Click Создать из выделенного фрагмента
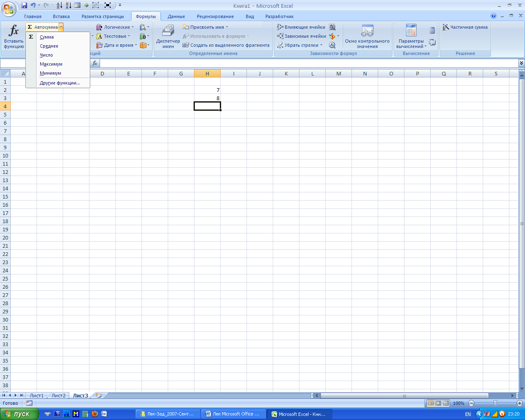The width and height of the screenshot is (525, 420). (226, 45)
